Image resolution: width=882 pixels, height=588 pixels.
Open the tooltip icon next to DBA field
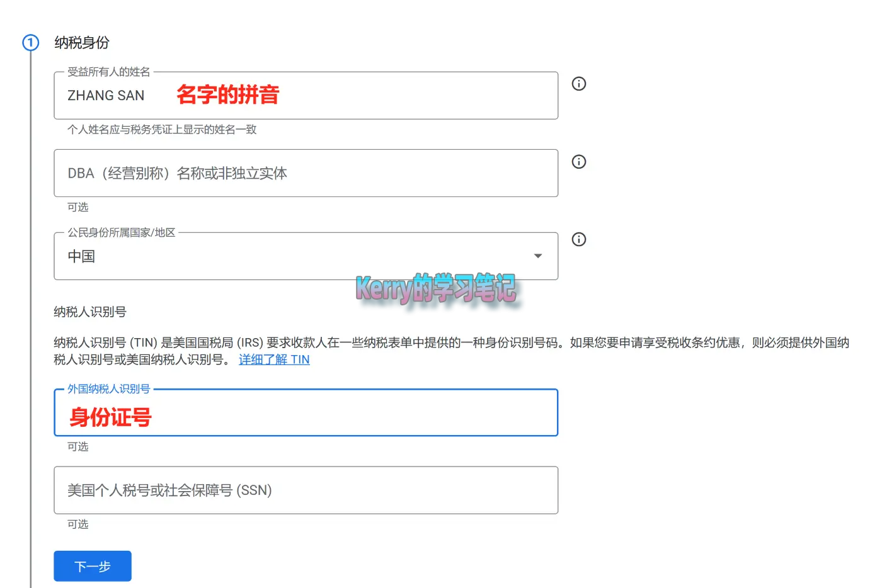578,162
